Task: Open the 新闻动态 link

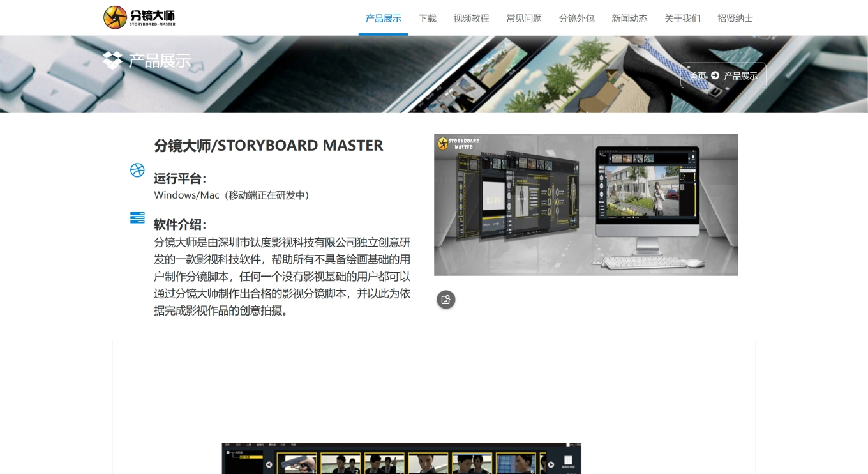Action: coord(629,18)
